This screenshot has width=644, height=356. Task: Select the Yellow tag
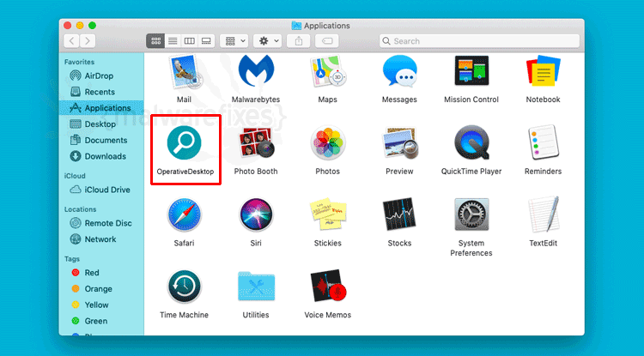pos(101,305)
